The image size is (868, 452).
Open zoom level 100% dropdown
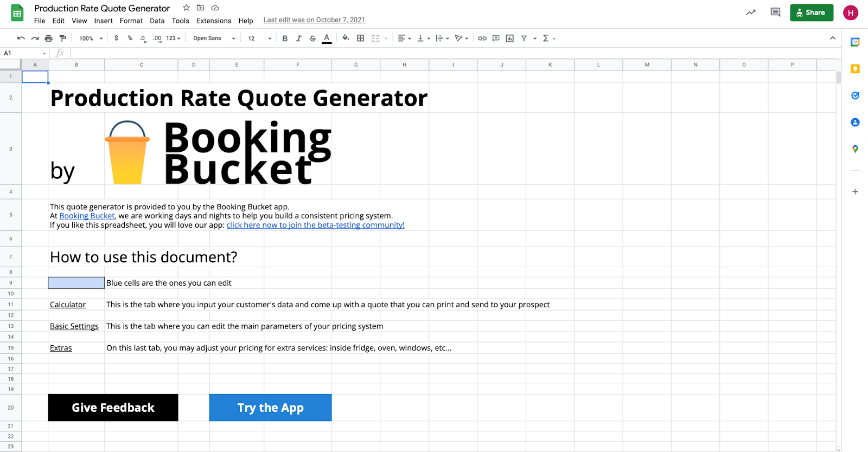tap(91, 38)
